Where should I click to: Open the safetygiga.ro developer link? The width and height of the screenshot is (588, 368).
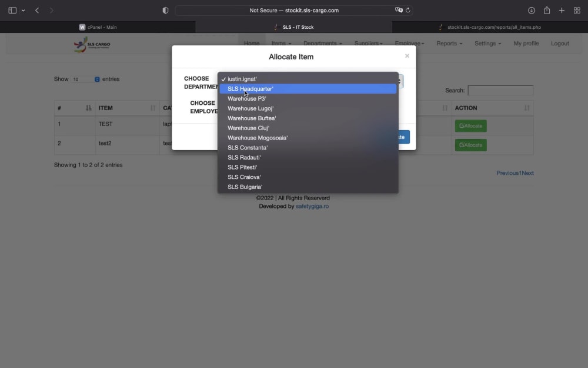tap(312, 206)
